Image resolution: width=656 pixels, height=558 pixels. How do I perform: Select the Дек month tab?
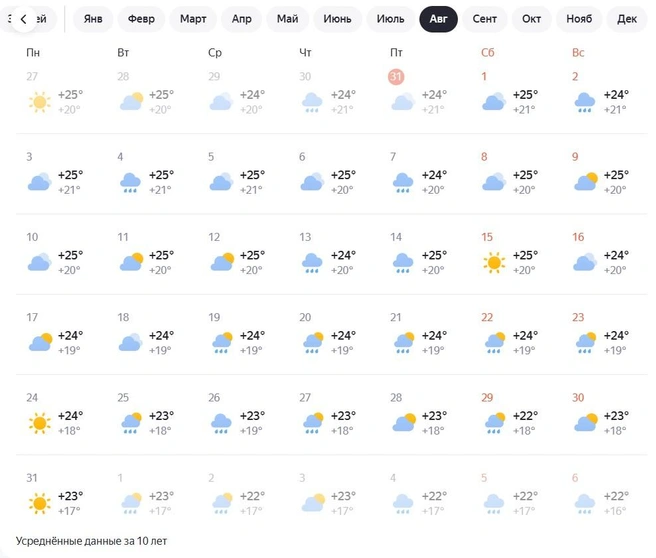coord(627,19)
